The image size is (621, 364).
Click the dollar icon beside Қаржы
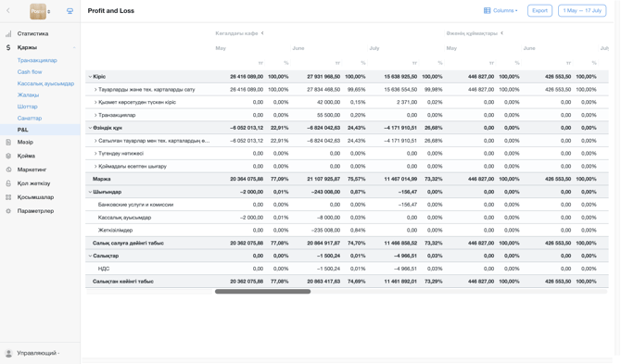tap(8, 47)
